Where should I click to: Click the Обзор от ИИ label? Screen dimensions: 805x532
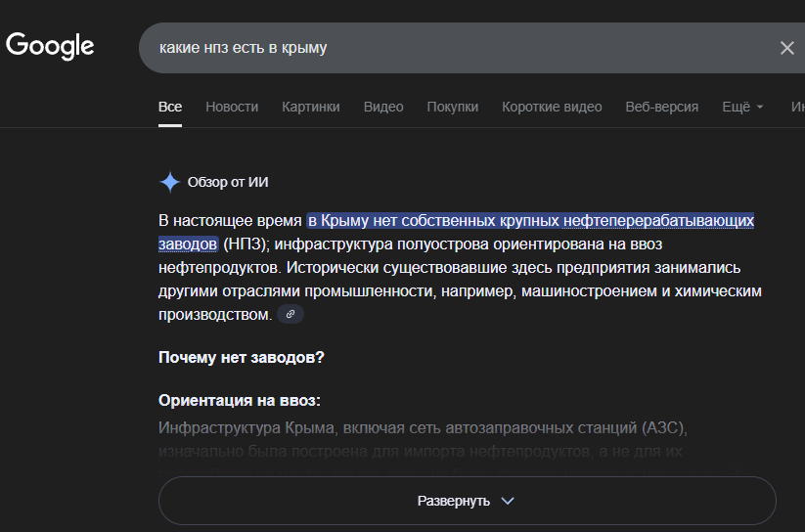pyautogui.click(x=228, y=182)
